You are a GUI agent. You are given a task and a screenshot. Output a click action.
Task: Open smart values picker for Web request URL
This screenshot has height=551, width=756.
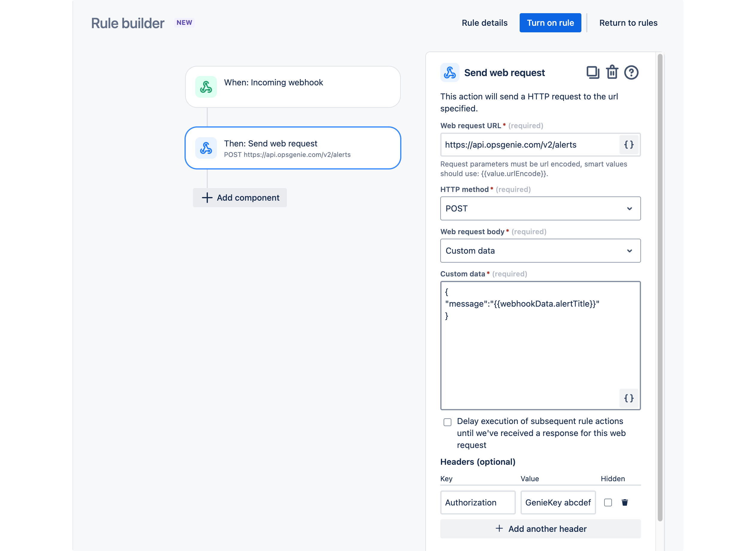[629, 145]
